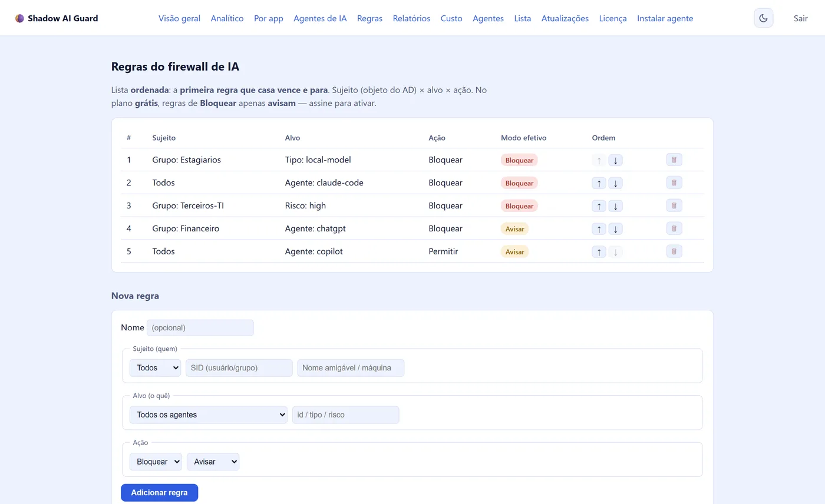Click the id / tipo / risco field
825x504 pixels.
coord(346,415)
